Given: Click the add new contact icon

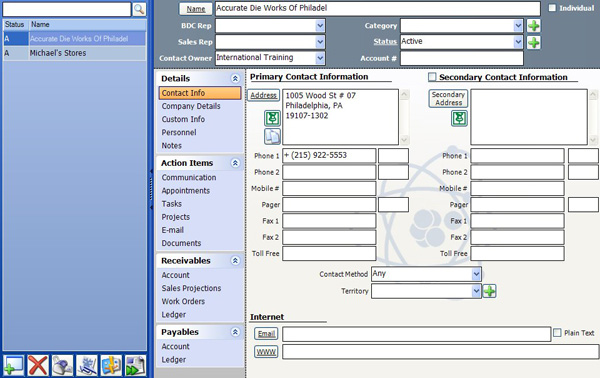Looking at the screenshot, I should (x=13, y=365).
